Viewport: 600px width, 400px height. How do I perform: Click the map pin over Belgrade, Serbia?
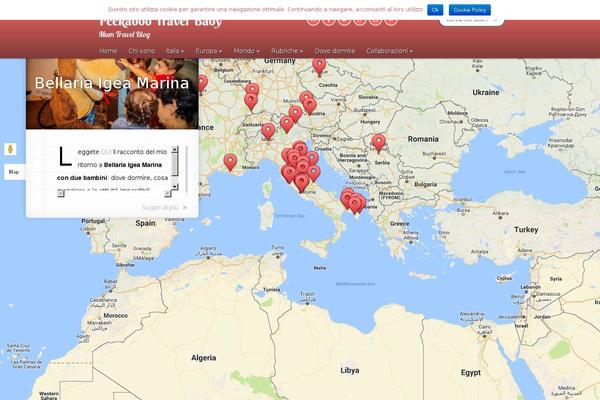point(379,143)
